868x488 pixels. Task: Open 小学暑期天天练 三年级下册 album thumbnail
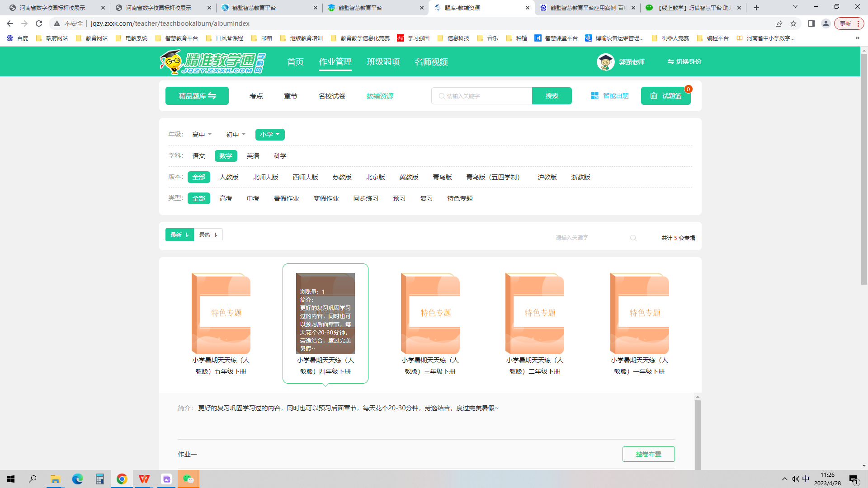[430, 314]
